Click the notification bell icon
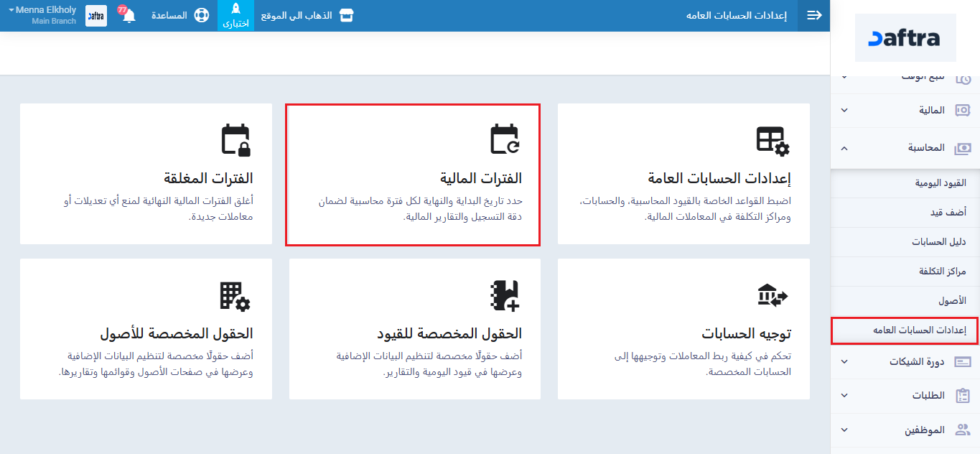Viewport: 980px width, 454px height. click(x=129, y=16)
